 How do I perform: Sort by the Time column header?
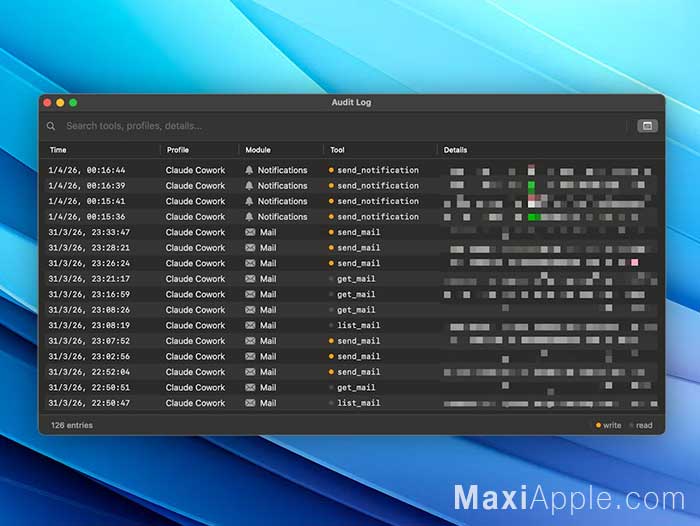coord(58,150)
